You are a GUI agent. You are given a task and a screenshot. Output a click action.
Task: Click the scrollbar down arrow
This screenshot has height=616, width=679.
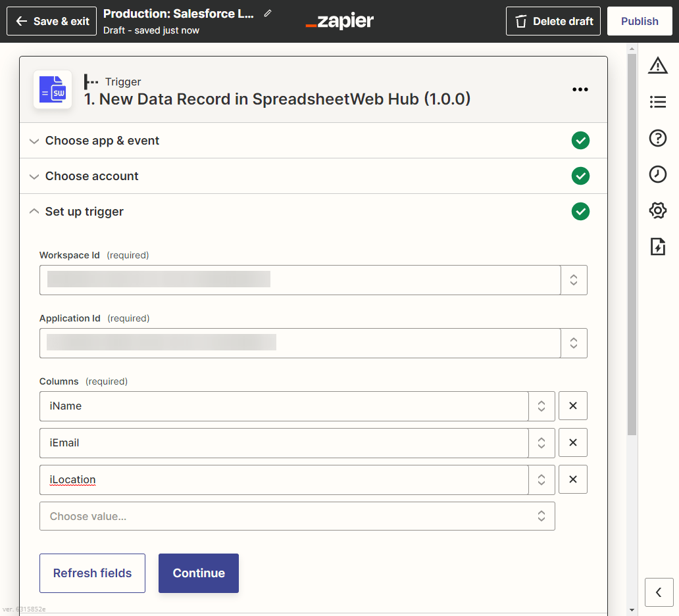pyautogui.click(x=632, y=610)
